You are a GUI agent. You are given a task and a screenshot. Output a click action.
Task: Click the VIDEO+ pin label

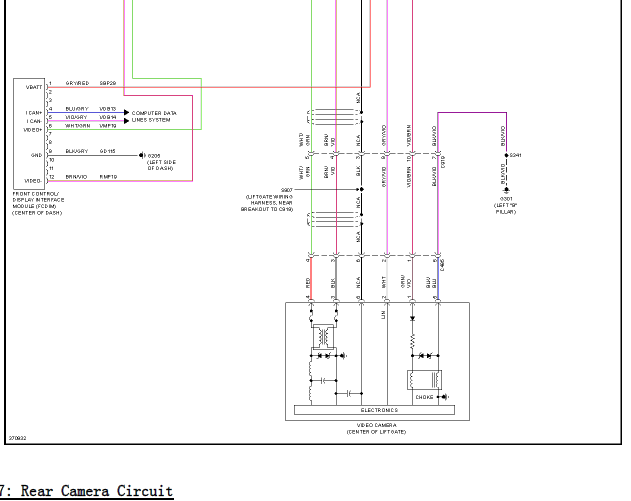(33, 130)
